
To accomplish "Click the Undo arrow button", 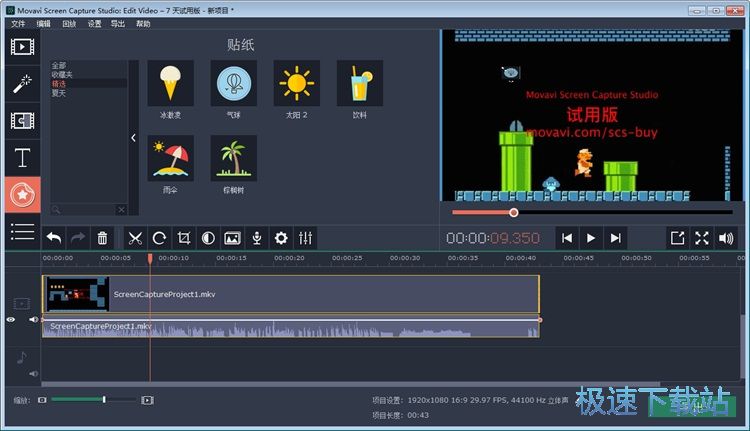I will [x=54, y=238].
